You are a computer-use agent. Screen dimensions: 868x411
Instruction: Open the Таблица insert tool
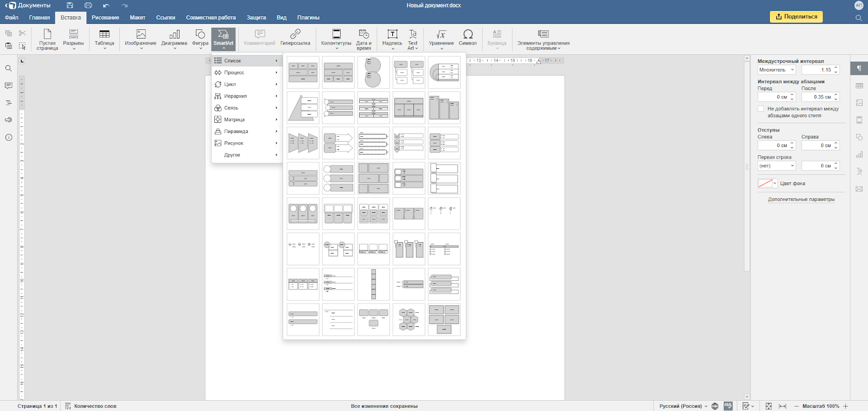[104, 40]
